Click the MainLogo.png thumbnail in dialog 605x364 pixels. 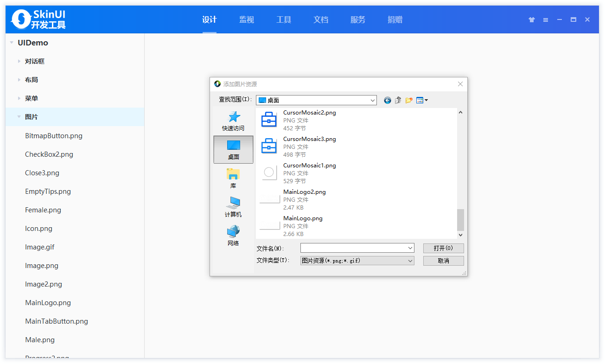pos(269,226)
